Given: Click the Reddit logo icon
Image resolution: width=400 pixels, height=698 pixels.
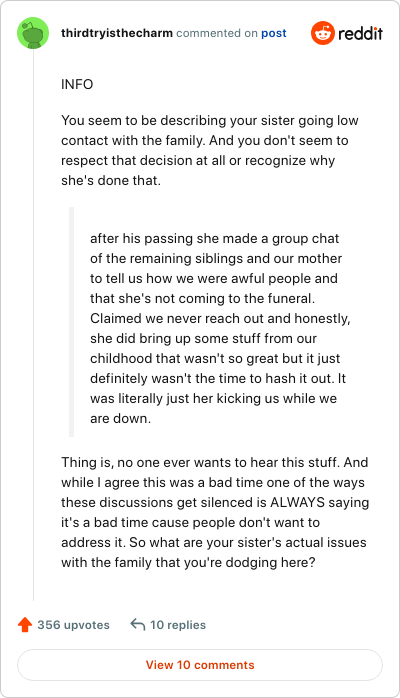Looking at the screenshot, I should click(x=323, y=33).
